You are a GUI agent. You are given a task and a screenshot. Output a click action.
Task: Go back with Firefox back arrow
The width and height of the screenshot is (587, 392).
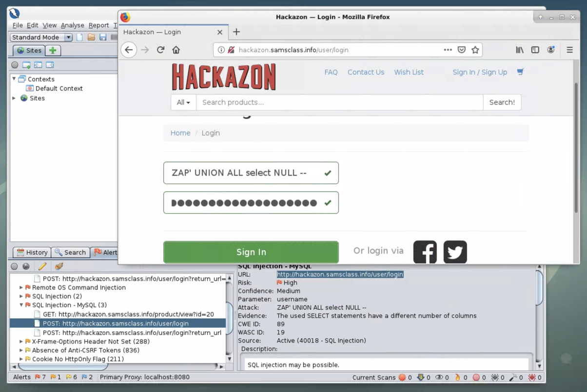click(x=129, y=50)
